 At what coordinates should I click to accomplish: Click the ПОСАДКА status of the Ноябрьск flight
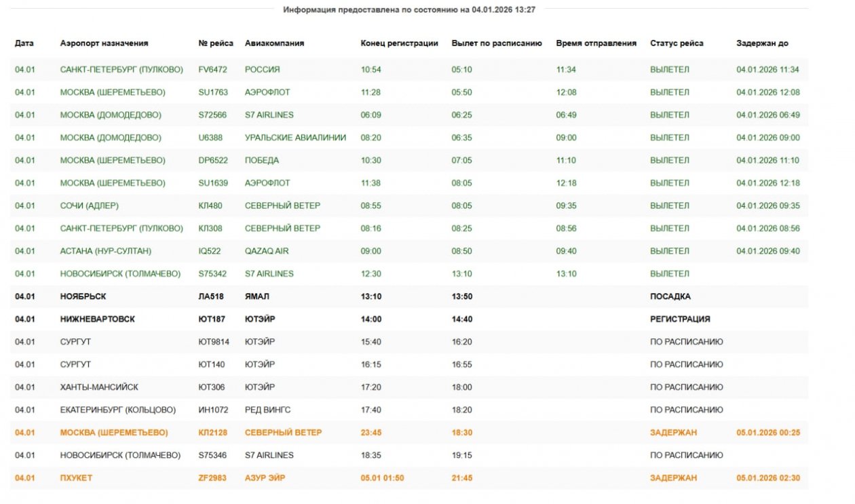point(670,296)
